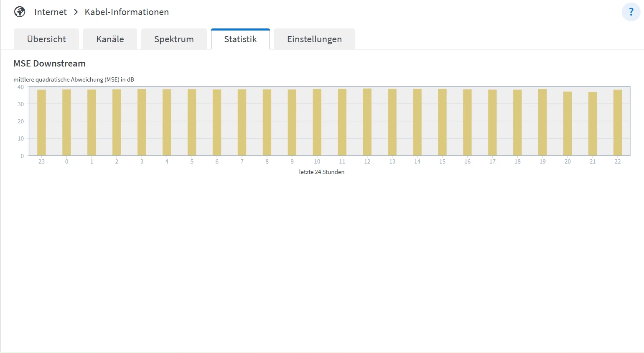
Task: Click the chart bar at hour 8
Action: click(267, 123)
